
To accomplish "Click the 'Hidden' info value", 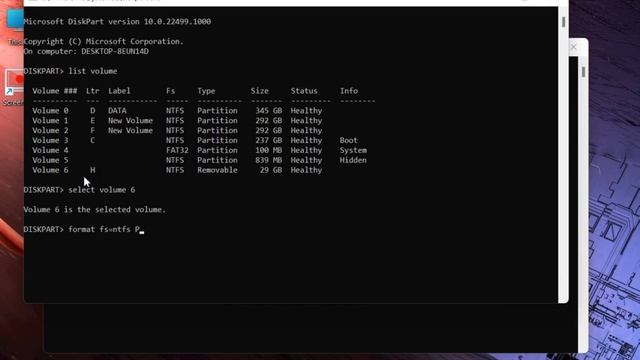I will [x=353, y=160].
